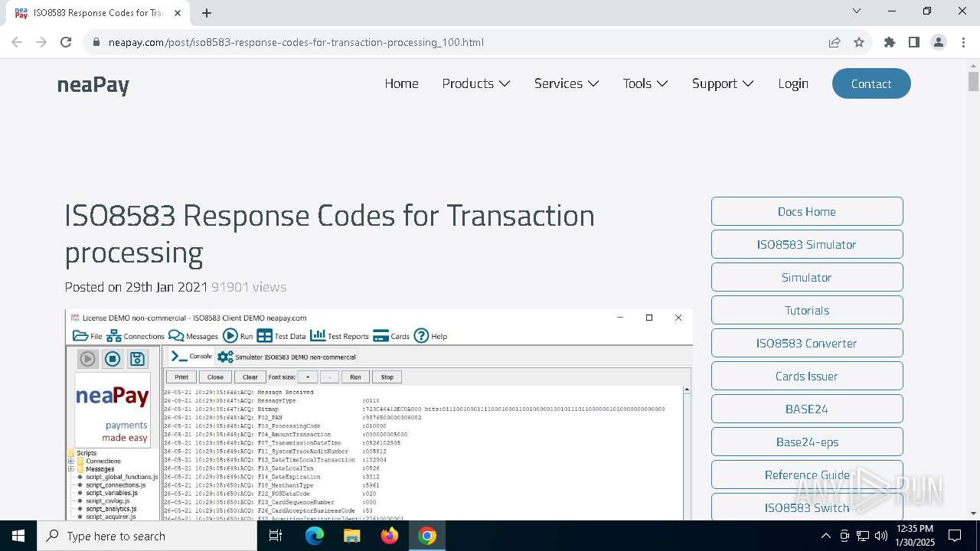Open the Simulator sidebar link
Screen dimensions: 980x551
[x=807, y=277]
